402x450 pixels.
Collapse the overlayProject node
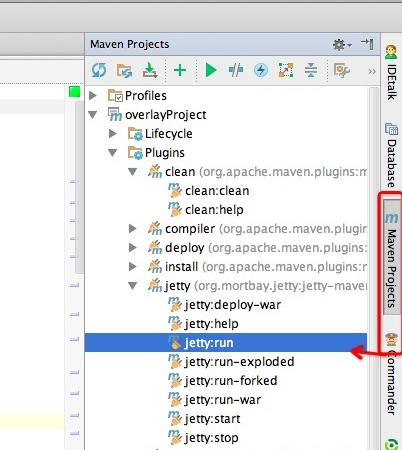click(x=93, y=115)
